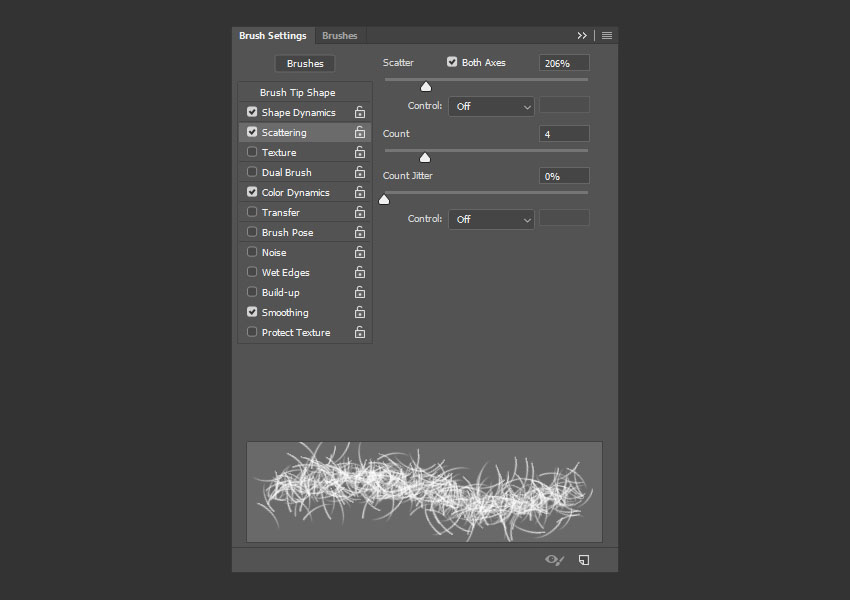Enable the Protect Texture checkbox
850x600 pixels.
click(x=252, y=332)
